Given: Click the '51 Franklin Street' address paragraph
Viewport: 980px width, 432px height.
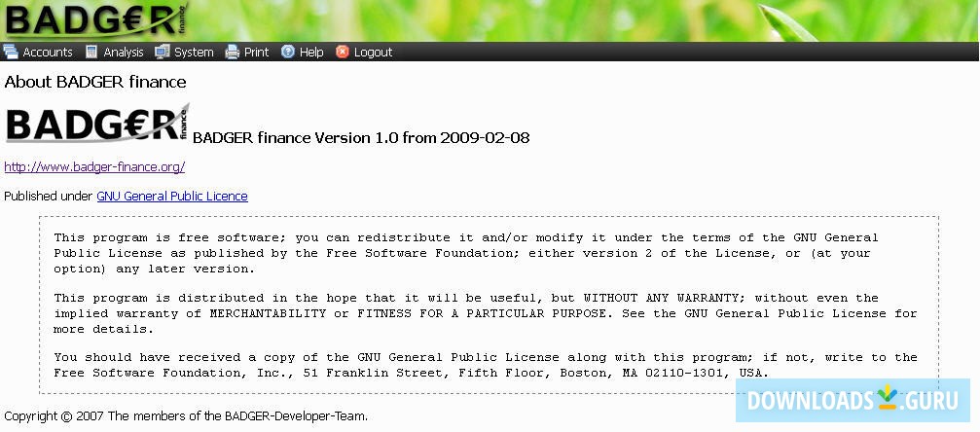Looking at the screenshot, I should (486, 365).
